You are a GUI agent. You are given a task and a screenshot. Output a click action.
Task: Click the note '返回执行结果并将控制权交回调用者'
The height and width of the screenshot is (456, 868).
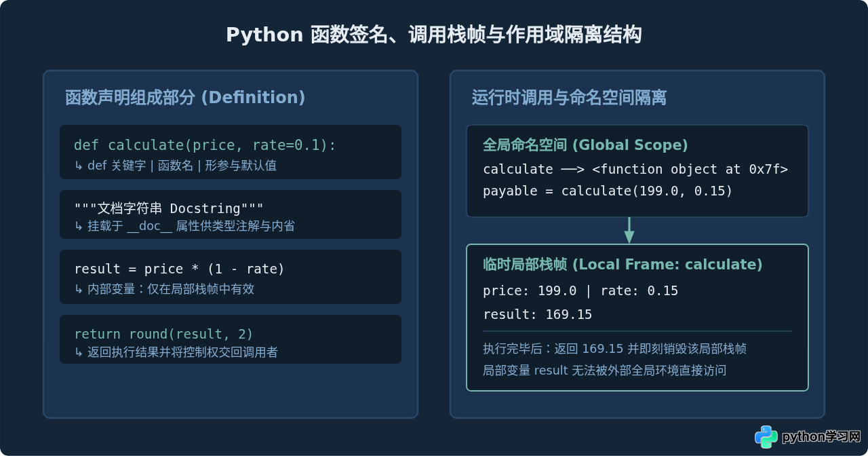[x=176, y=352]
